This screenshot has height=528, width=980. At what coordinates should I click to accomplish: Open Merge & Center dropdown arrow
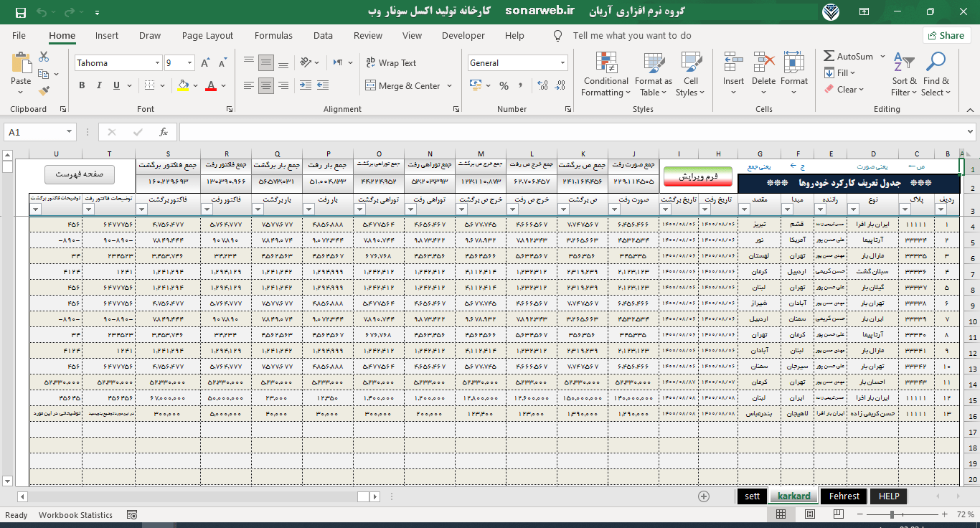point(450,85)
